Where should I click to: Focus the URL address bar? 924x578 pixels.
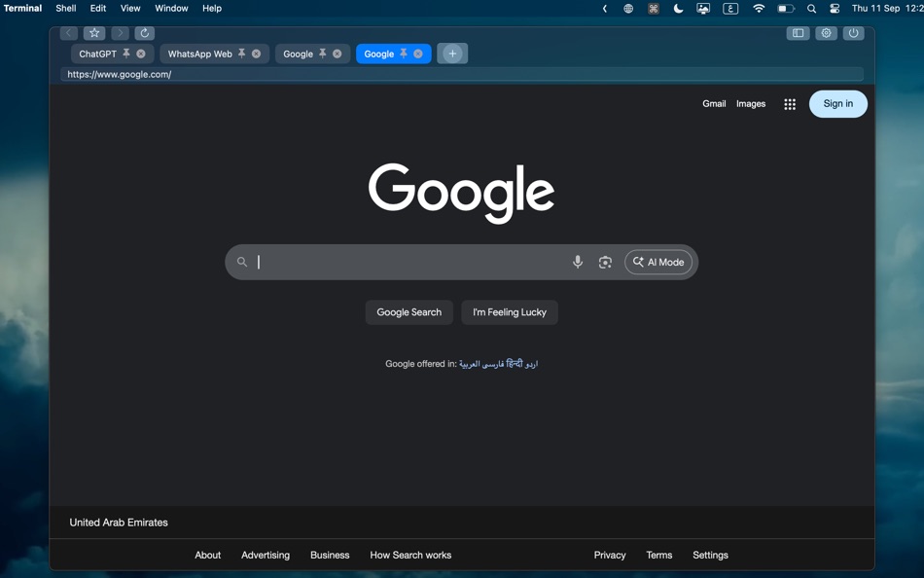click(x=462, y=74)
